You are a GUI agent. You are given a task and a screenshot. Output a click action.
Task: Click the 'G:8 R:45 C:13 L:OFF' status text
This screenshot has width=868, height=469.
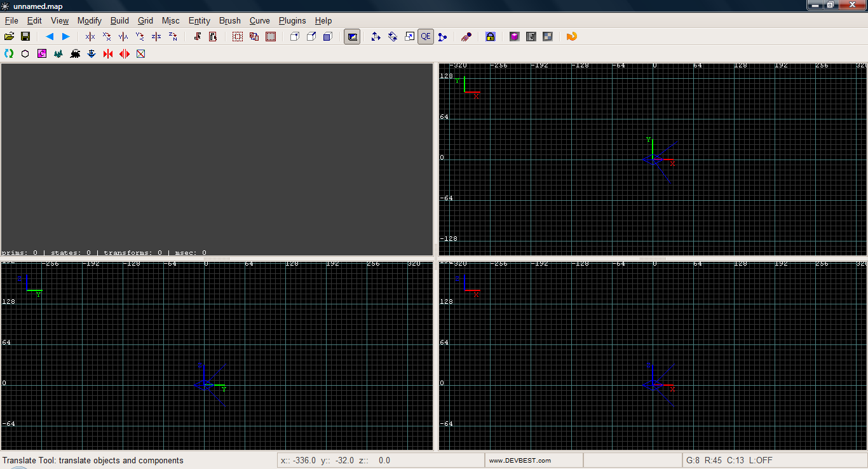[729, 460]
